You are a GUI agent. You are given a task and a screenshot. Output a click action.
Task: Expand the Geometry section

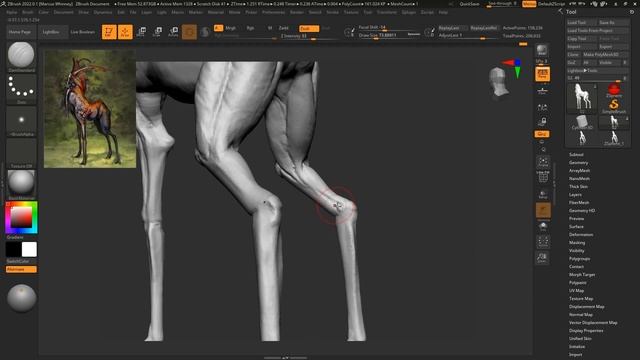[x=579, y=163]
